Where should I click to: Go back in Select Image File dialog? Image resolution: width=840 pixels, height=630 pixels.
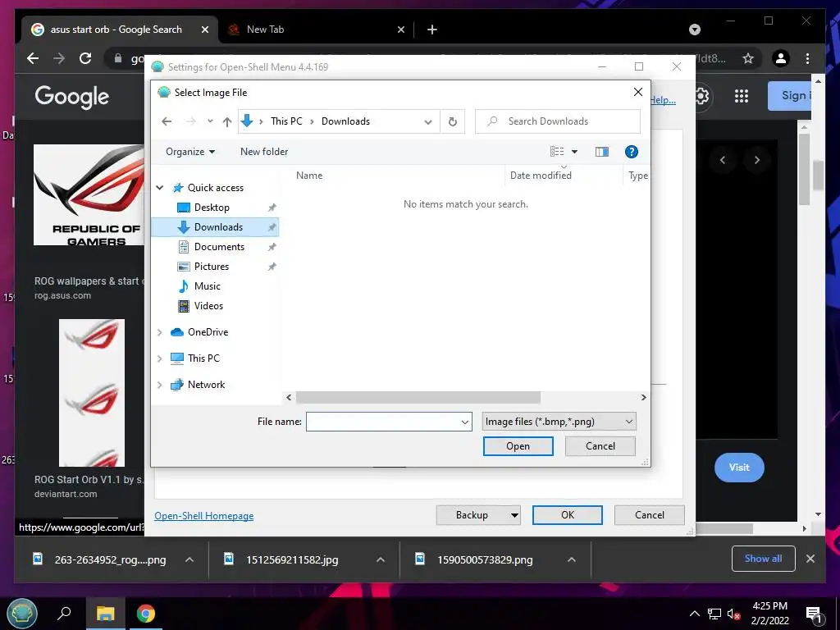click(167, 121)
